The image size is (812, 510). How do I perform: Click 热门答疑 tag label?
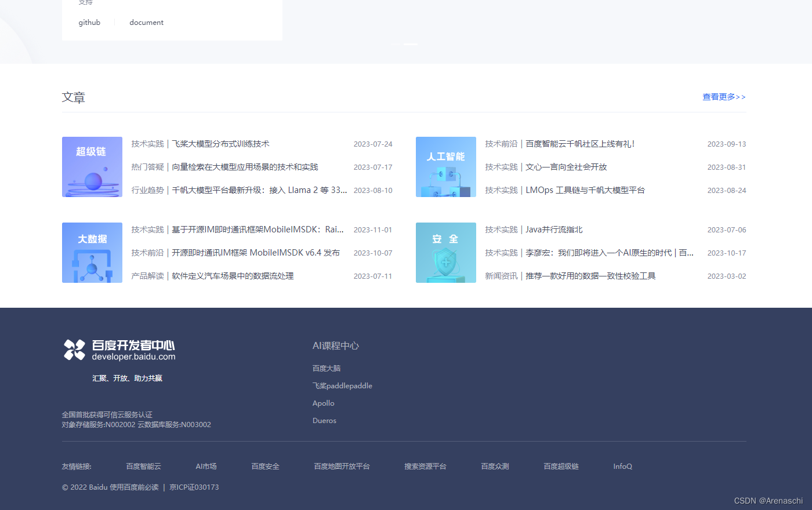[147, 167]
